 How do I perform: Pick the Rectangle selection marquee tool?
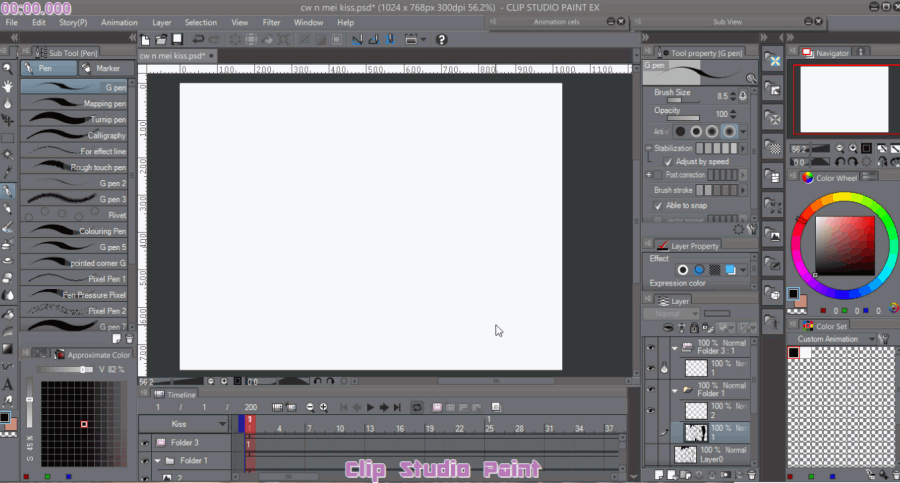[7, 138]
